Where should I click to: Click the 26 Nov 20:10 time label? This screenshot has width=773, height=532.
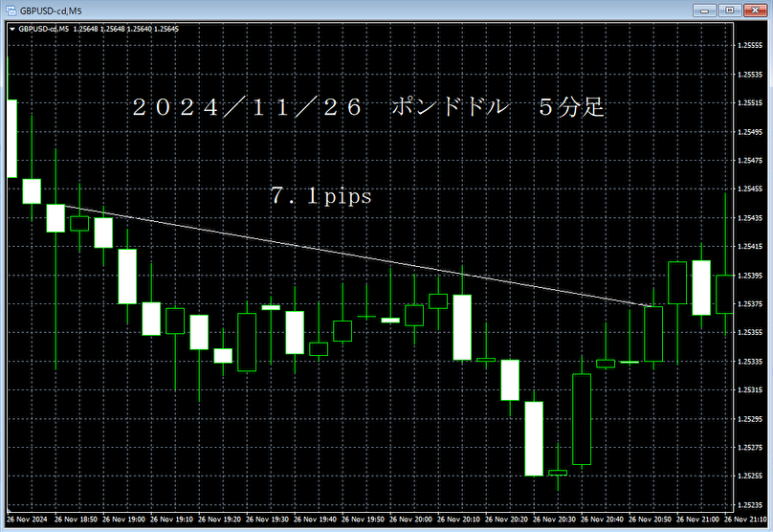tap(458, 520)
